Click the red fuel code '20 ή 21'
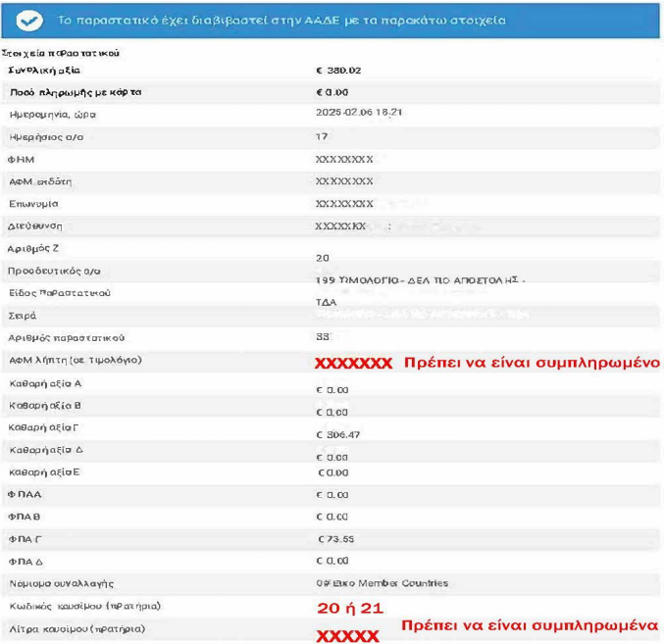The width and height of the screenshot is (664, 644). (343, 608)
